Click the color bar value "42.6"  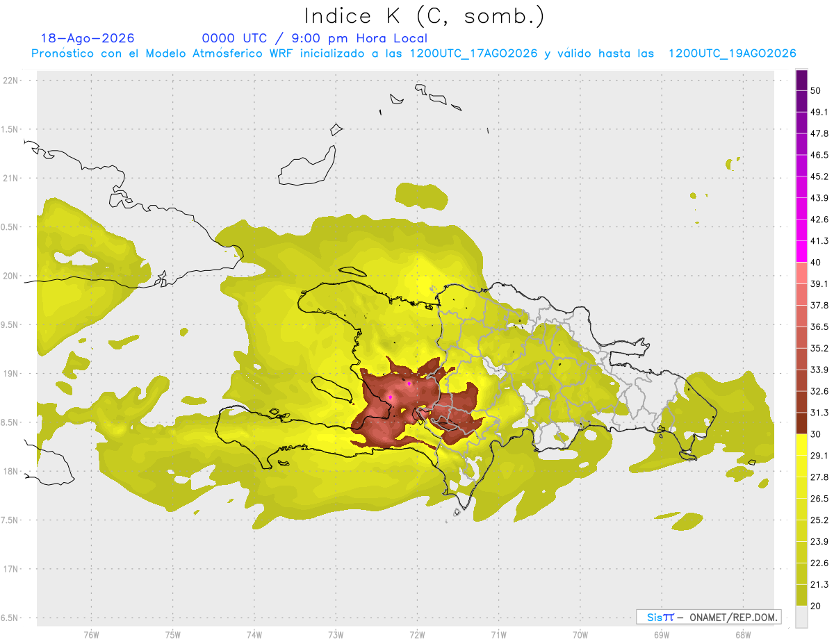pos(819,220)
